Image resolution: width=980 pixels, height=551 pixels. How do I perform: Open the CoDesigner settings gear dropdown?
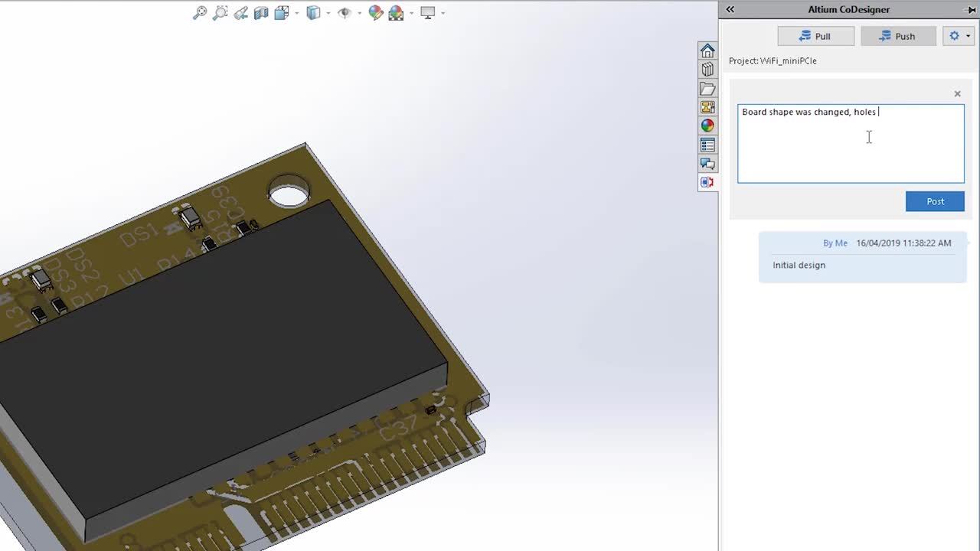click(959, 36)
